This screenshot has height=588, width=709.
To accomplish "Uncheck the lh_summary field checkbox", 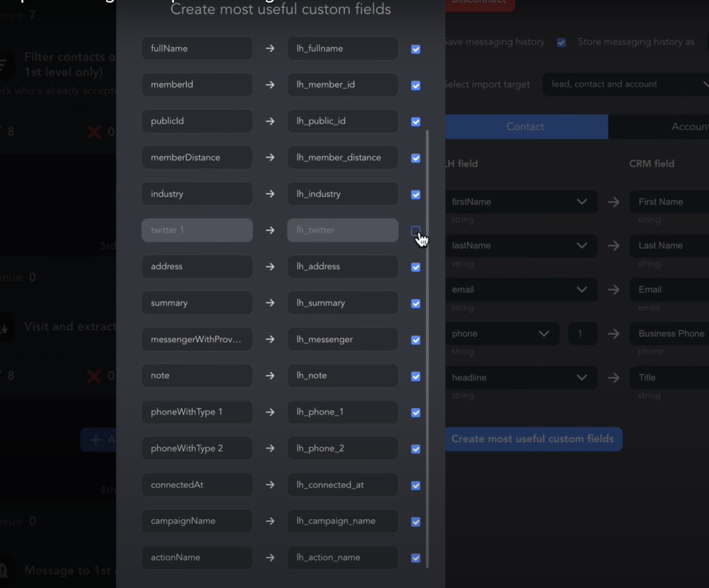I will [x=415, y=304].
